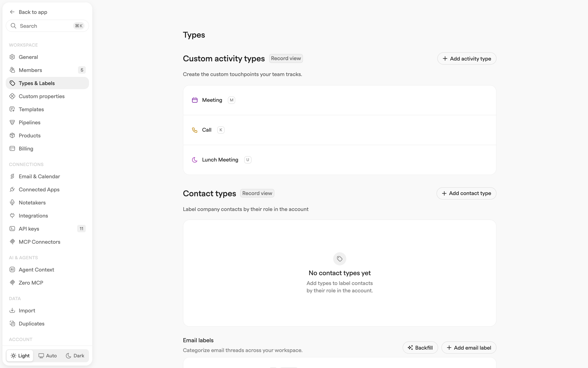Click the magnifier icon in Search
The width and height of the screenshot is (588, 368).
[x=14, y=26]
